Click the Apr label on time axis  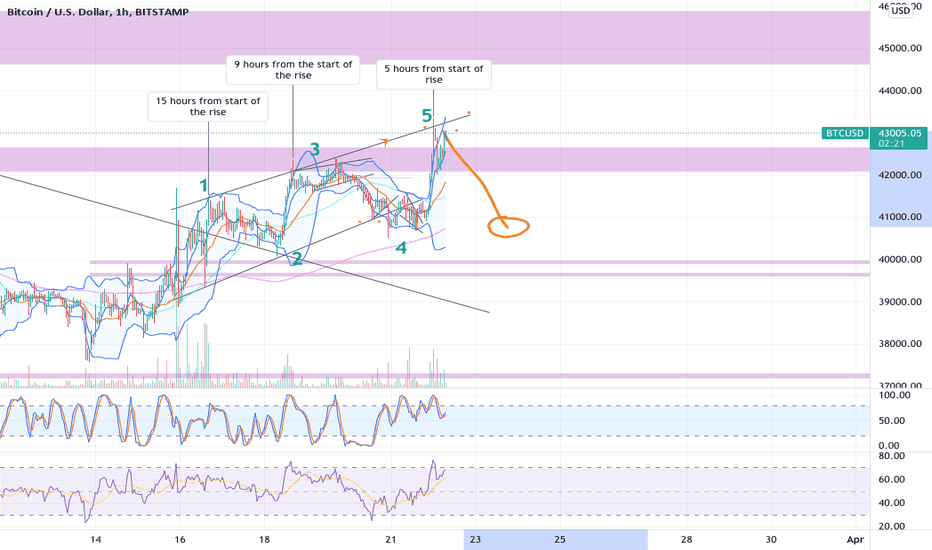pos(855,540)
